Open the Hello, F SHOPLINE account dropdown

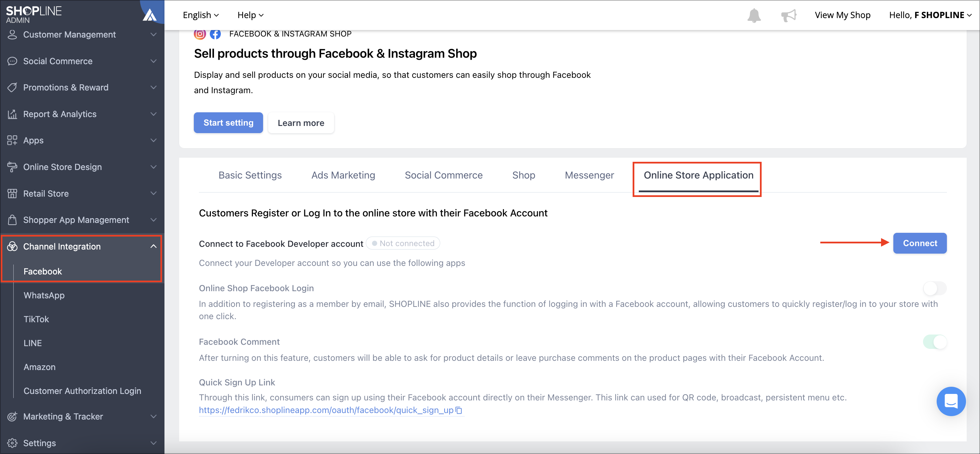tap(930, 15)
